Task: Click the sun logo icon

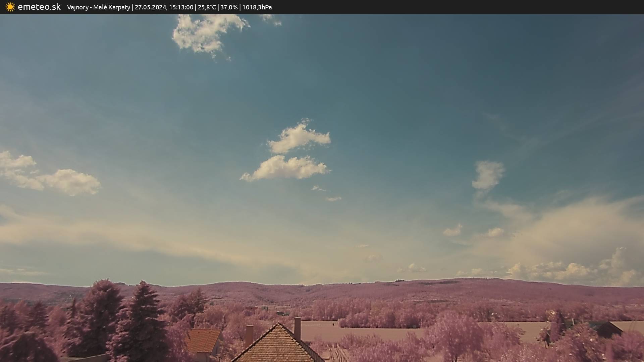Action: 10,7
